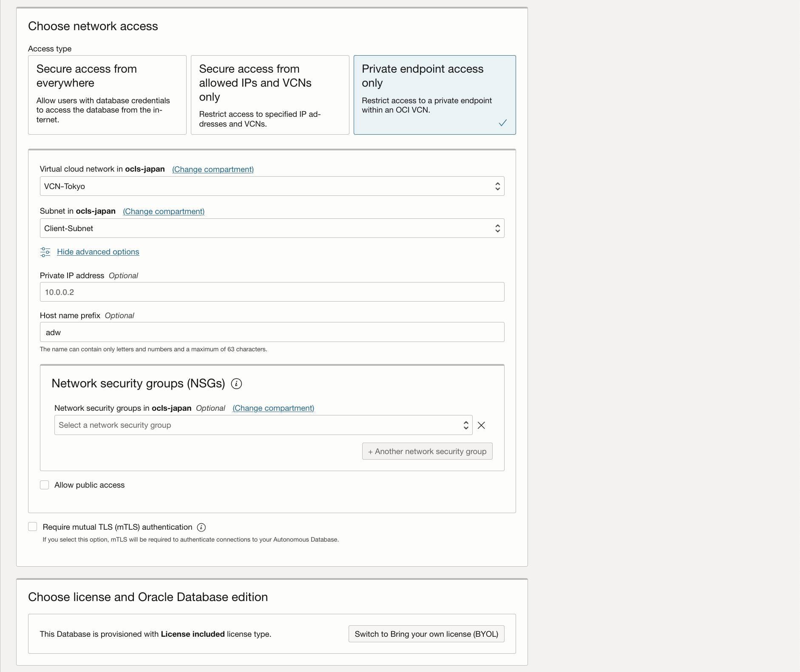This screenshot has width=800, height=672.
Task: Switch to Bring your own license (BYOL)
Action: [x=426, y=634]
